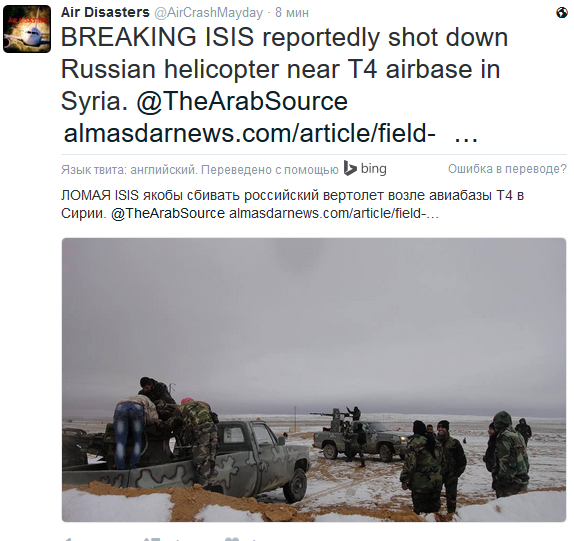The width and height of the screenshot is (574, 541).
Task: Open the Air Disasters profile avatar
Action: click(27, 29)
